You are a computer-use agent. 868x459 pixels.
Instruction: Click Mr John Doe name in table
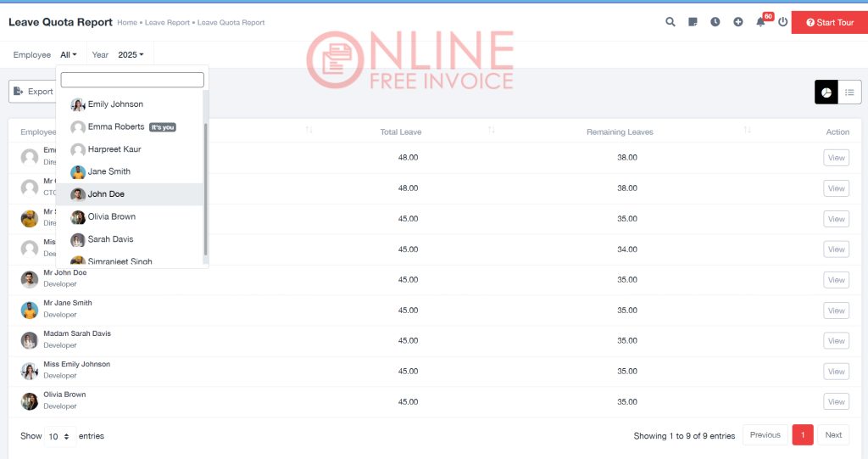point(64,272)
